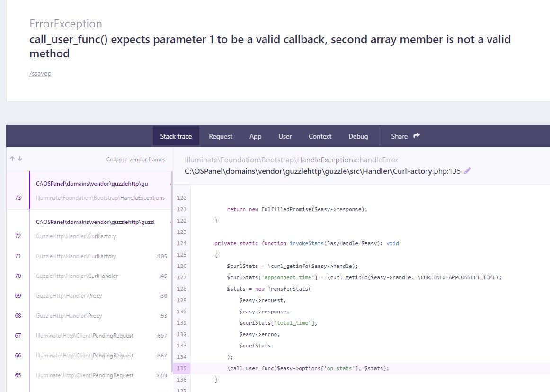Click highlighted line 135 call_user_func code
This screenshot has height=392, width=550.
(x=308, y=368)
